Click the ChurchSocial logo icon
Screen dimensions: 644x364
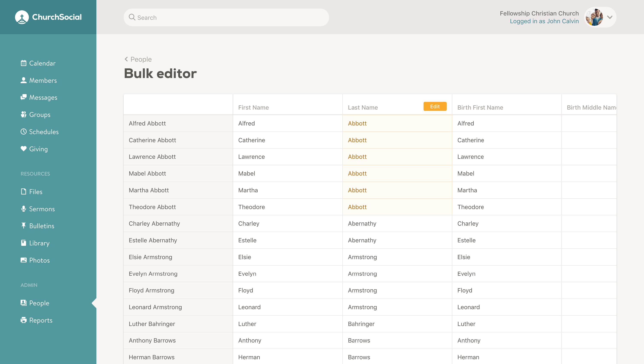(22, 17)
